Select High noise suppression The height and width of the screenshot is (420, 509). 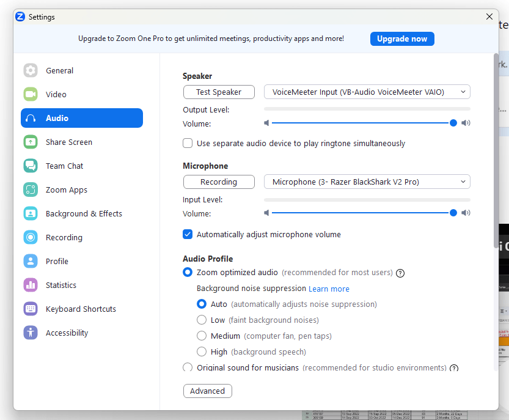click(x=202, y=352)
